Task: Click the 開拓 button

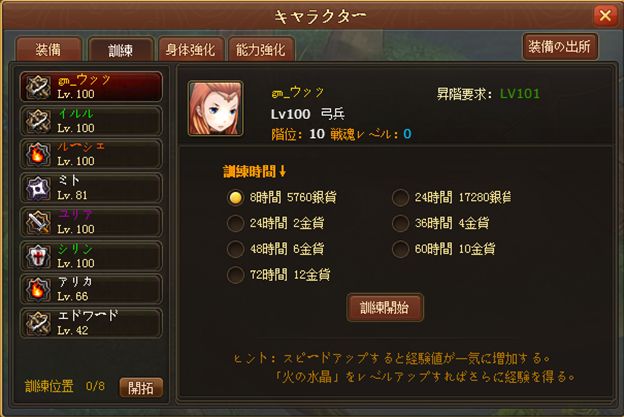Action: tap(141, 388)
